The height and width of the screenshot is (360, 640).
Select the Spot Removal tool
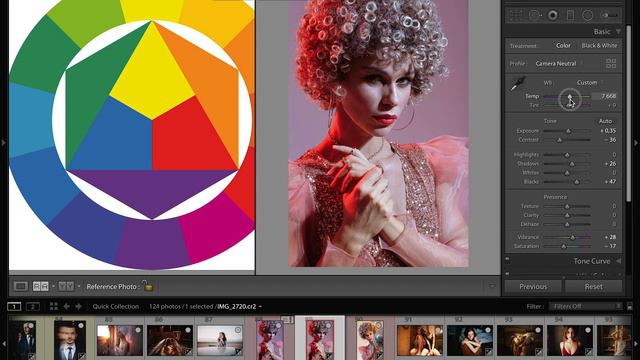534,16
